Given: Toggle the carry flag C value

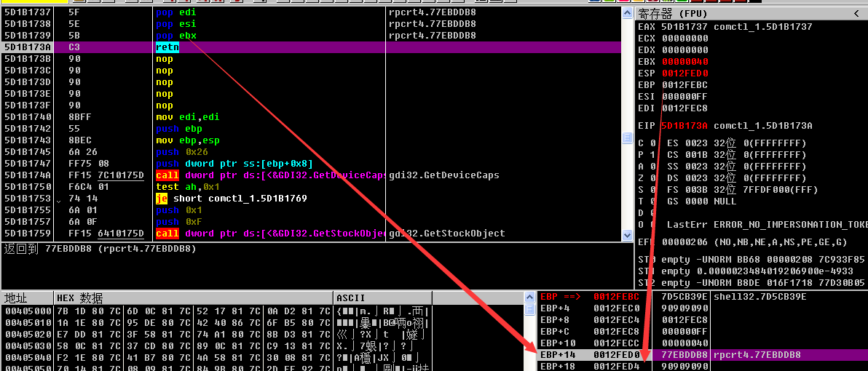Looking at the screenshot, I should coord(650,143).
